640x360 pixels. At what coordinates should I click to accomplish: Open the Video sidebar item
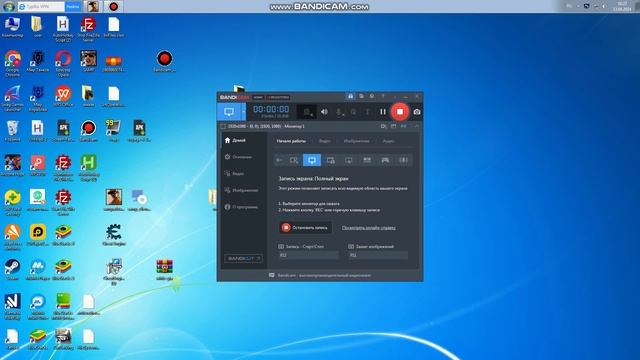(234, 173)
